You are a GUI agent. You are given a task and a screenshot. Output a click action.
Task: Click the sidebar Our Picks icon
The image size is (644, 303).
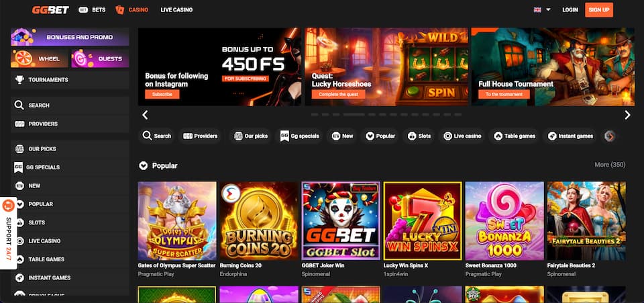pyautogui.click(x=19, y=149)
